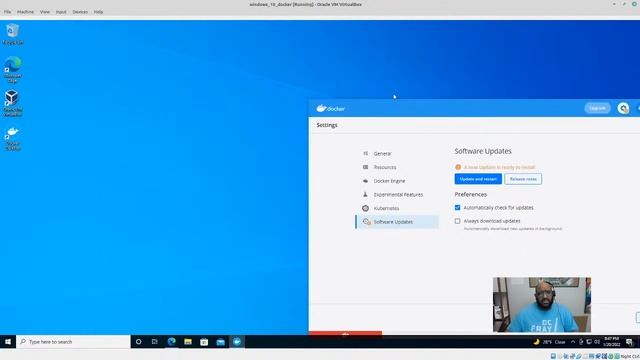
Task: Click the Release notes button
Action: (x=523, y=179)
